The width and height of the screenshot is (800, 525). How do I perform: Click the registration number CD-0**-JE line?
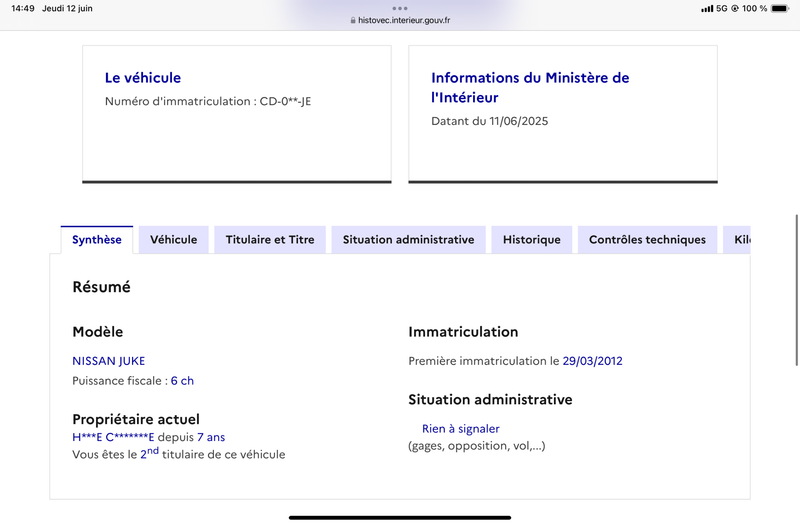208,102
